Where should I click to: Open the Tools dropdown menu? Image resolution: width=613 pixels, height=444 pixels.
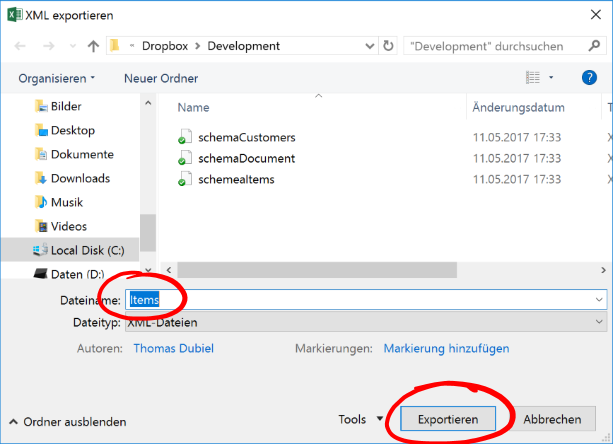click(360, 420)
